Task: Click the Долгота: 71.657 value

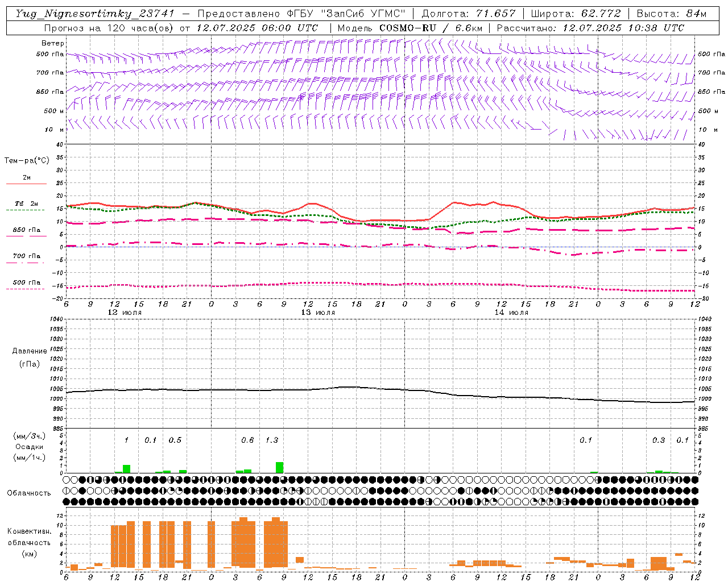Action: click(x=469, y=14)
